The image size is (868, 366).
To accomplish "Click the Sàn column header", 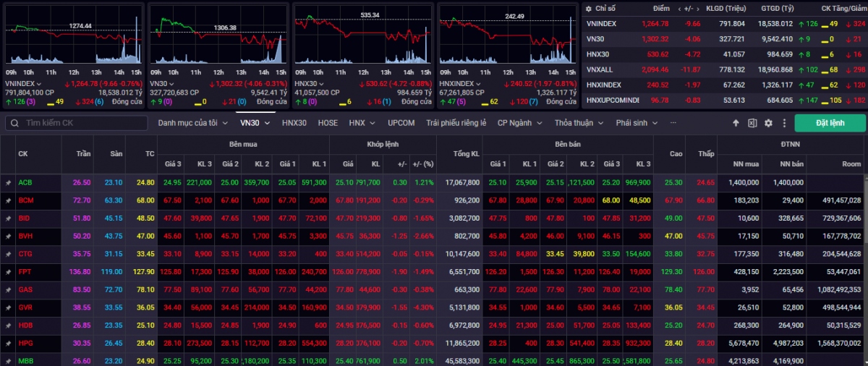I will (116, 153).
